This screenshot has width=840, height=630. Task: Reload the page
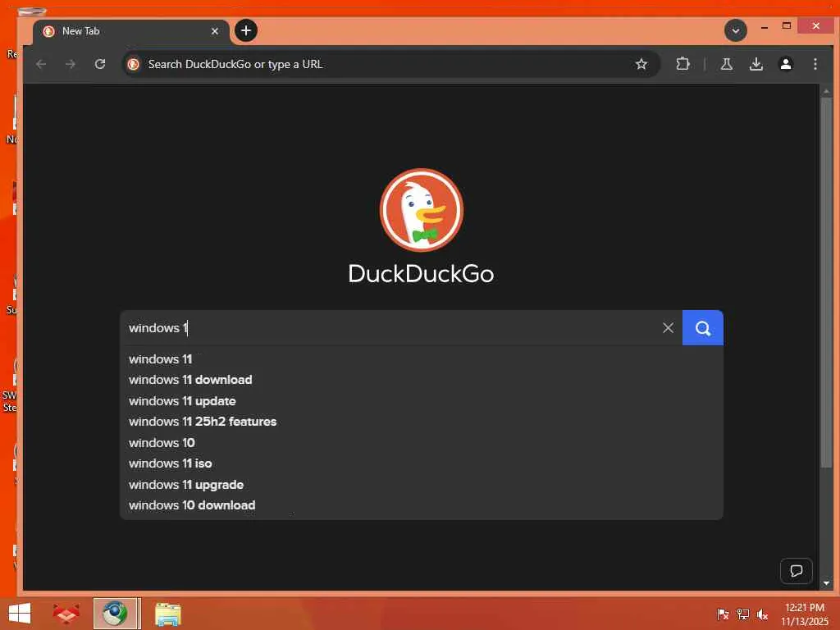click(100, 64)
